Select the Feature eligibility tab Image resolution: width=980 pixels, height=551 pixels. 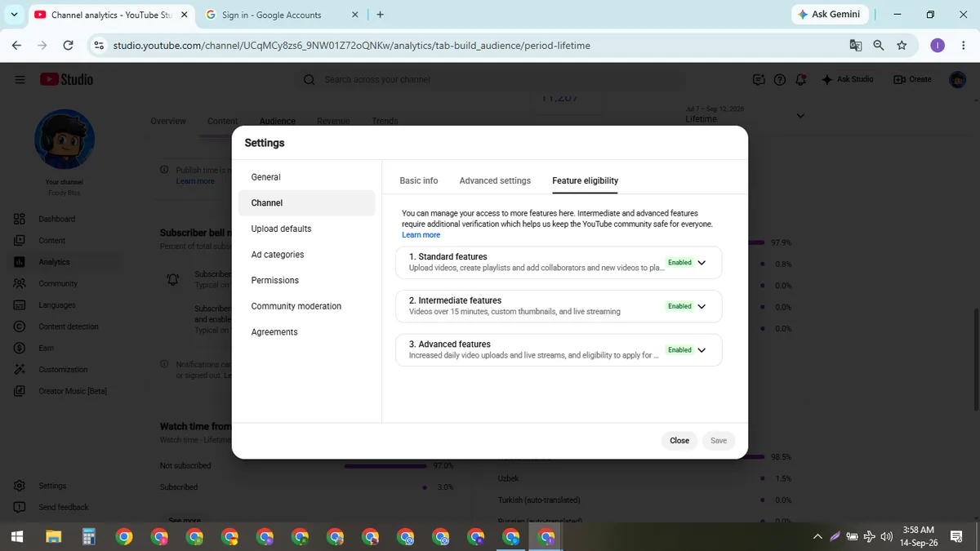click(585, 180)
